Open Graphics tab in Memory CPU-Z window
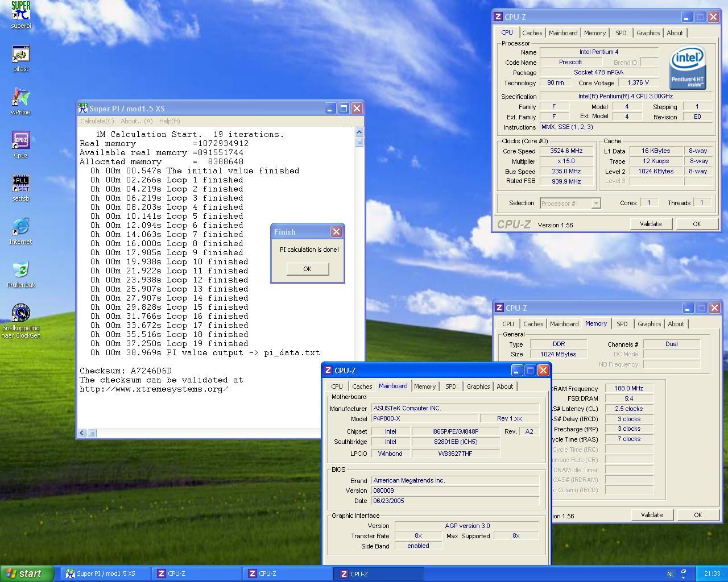The image size is (728, 582). pos(650,324)
